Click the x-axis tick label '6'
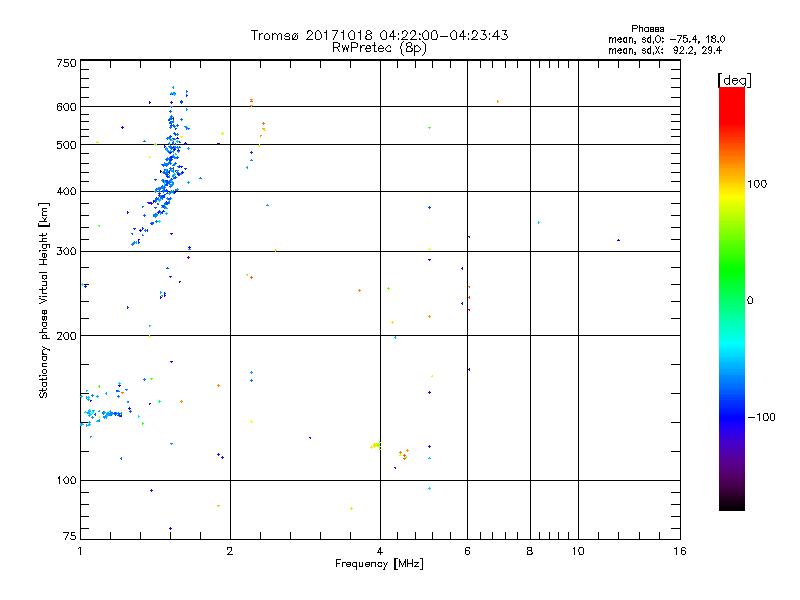The width and height of the screenshot is (800, 600). tap(467, 551)
